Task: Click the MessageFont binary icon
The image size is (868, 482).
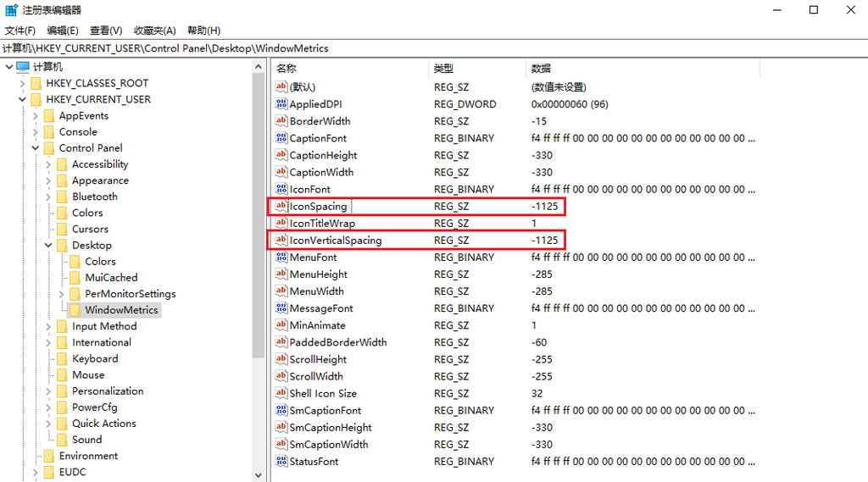Action: [x=281, y=307]
